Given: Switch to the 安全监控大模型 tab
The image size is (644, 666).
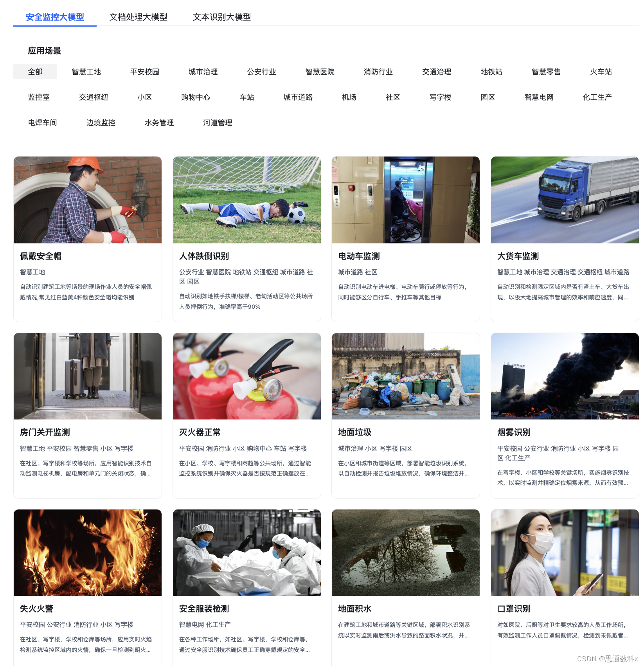Looking at the screenshot, I should click(55, 17).
